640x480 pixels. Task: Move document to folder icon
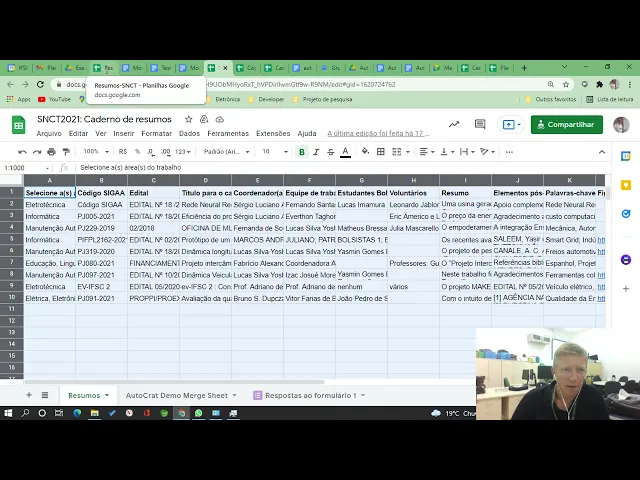pyautogui.click(x=204, y=120)
